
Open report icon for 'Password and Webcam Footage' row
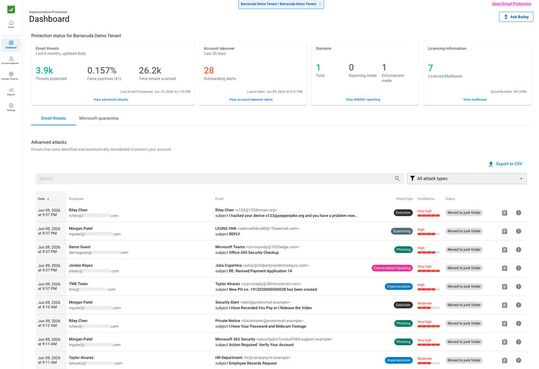[504, 324]
